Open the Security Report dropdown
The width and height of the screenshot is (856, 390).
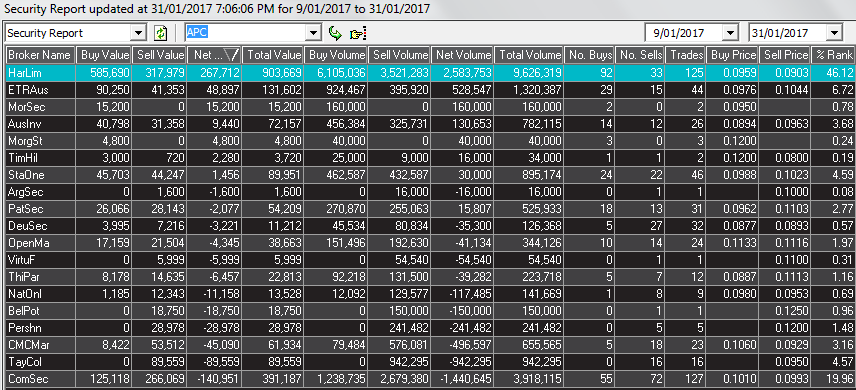click(x=139, y=33)
